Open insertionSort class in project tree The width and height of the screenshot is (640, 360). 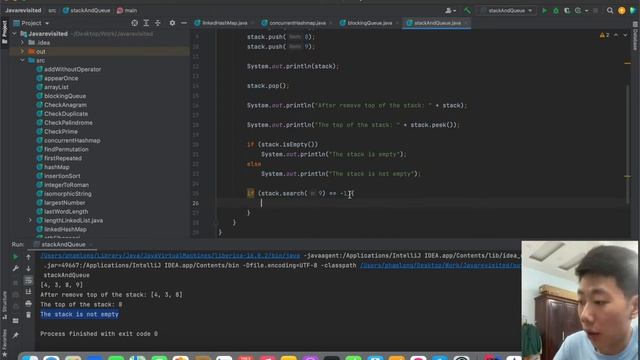tap(62, 176)
